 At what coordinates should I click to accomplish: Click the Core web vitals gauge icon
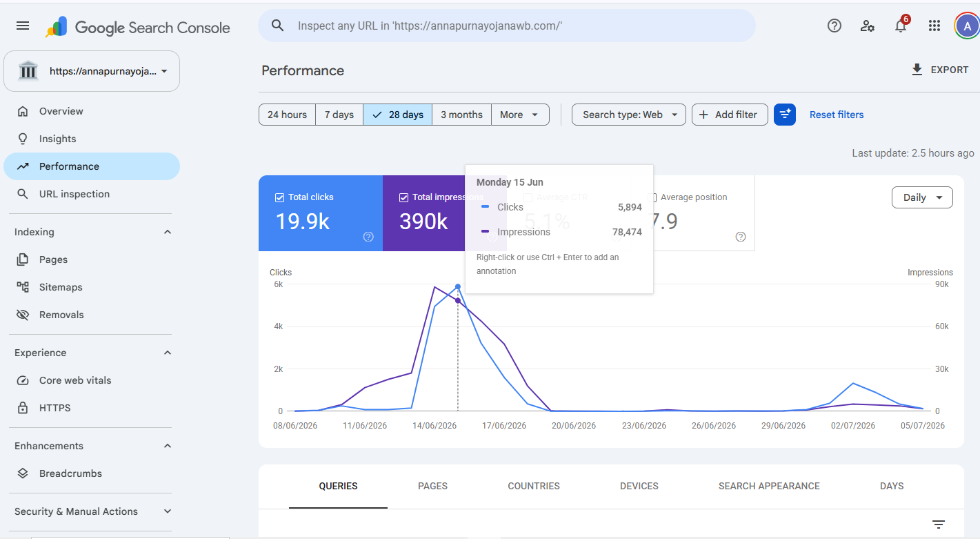(23, 380)
